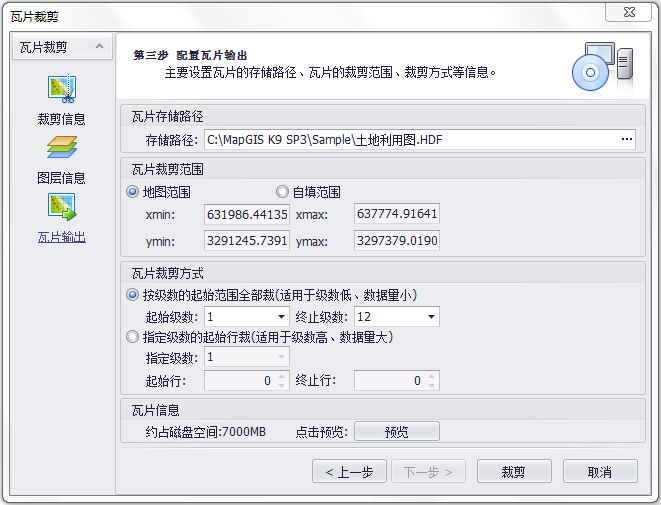Click the 图层信息 label in sidebar
661x505 pixels.
coord(62,178)
